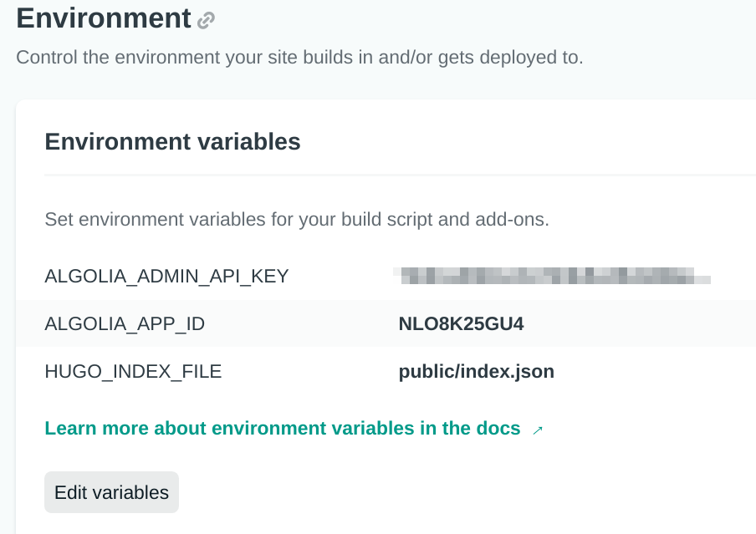Click the word "docs" in the link
756x534 pixels.
pyautogui.click(x=499, y=429)
